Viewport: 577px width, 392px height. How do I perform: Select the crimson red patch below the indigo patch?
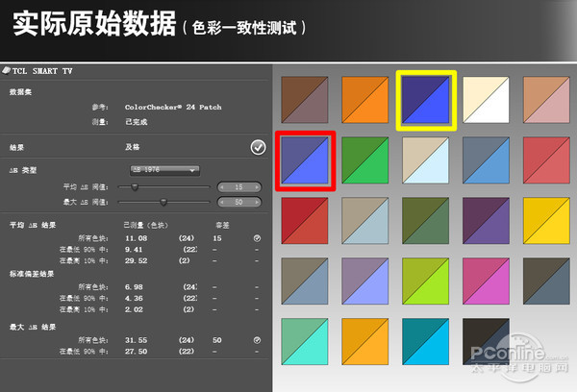coord(305,221)
